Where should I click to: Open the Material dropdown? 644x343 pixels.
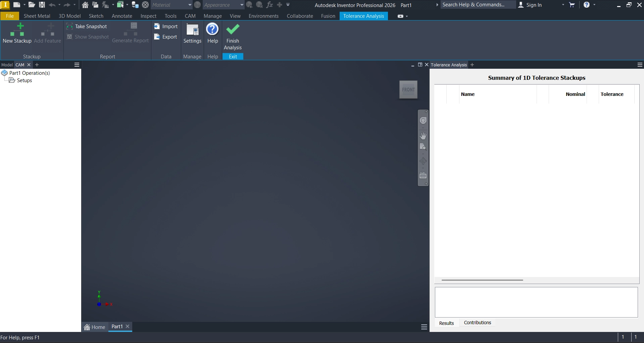(190, 5)
